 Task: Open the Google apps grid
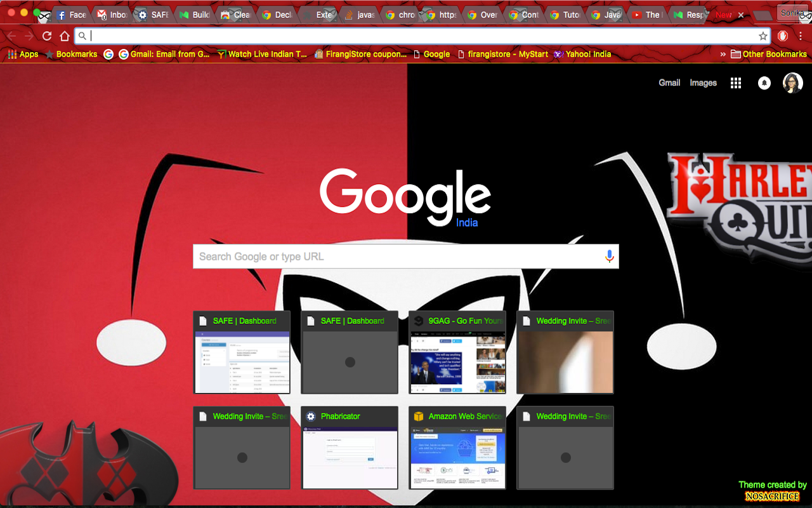[x=736, y=83]
